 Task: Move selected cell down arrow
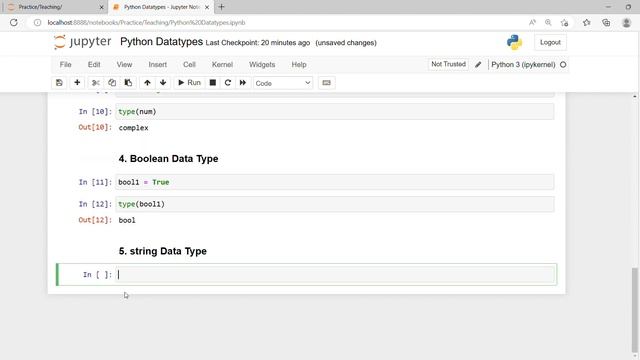coord(163,83)
